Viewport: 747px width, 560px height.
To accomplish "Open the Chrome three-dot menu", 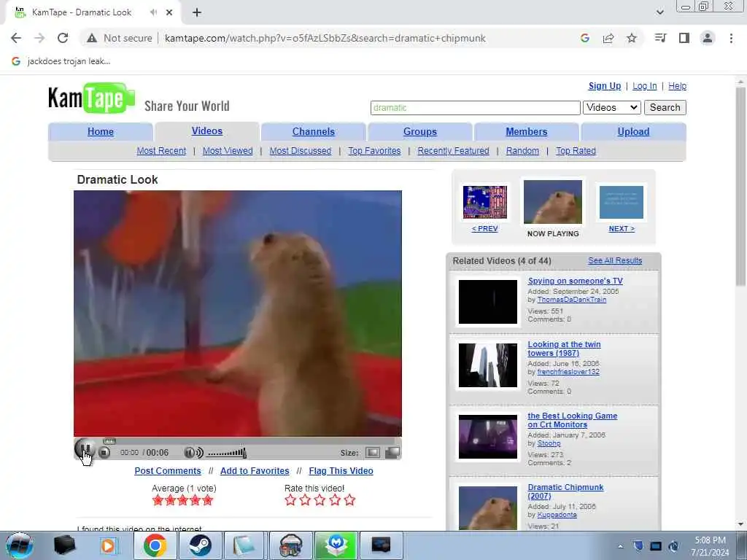I will click(x=731, y=38).
